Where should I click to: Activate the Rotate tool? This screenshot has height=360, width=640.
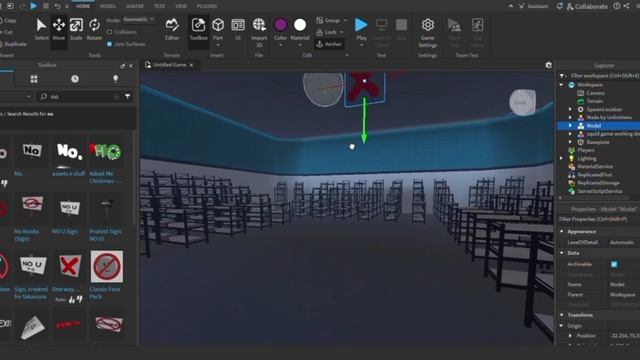[94, 29]
